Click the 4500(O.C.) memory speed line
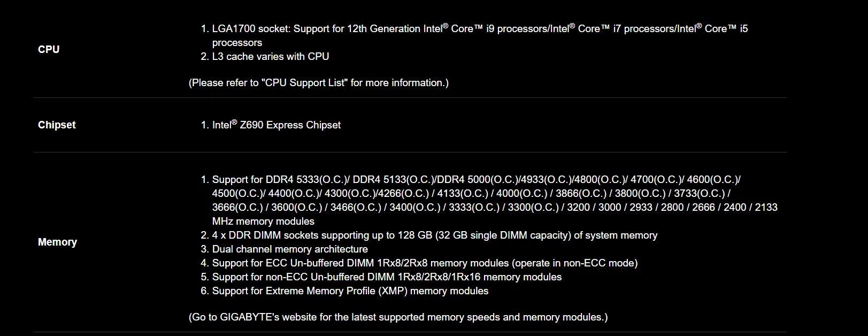The image size is (868, 336). pos(471,193)
